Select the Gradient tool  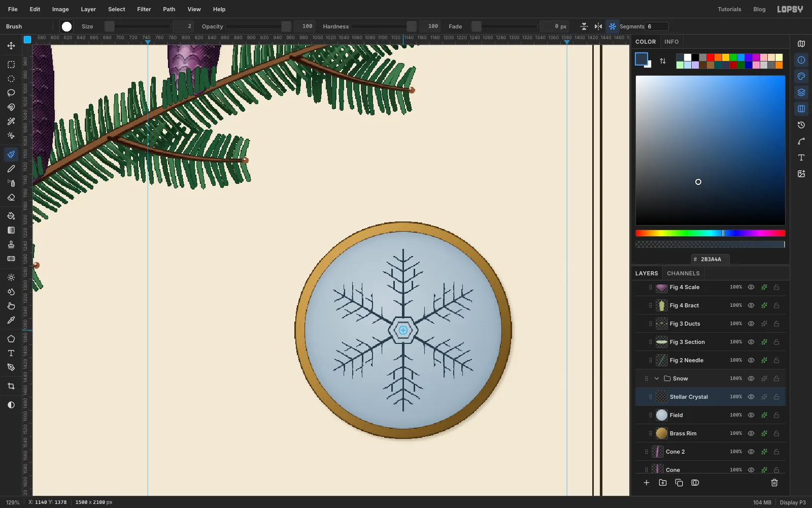tap(11, 230)
